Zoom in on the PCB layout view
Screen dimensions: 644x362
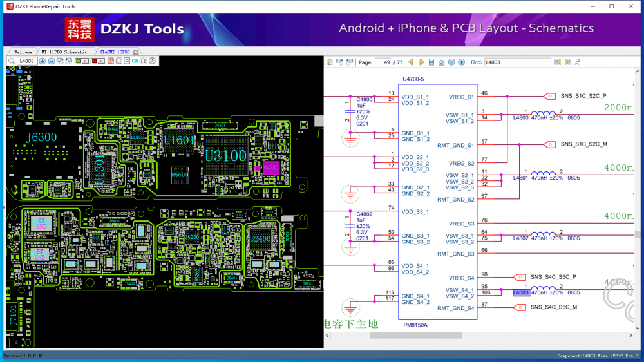pyautogui.click(x=43, y=61)
